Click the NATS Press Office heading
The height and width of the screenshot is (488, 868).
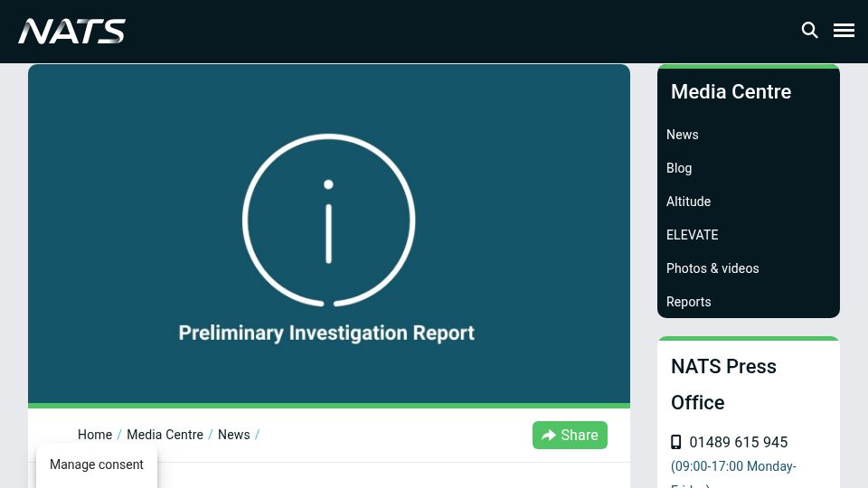pyautogui.click(x=723, y=385)
